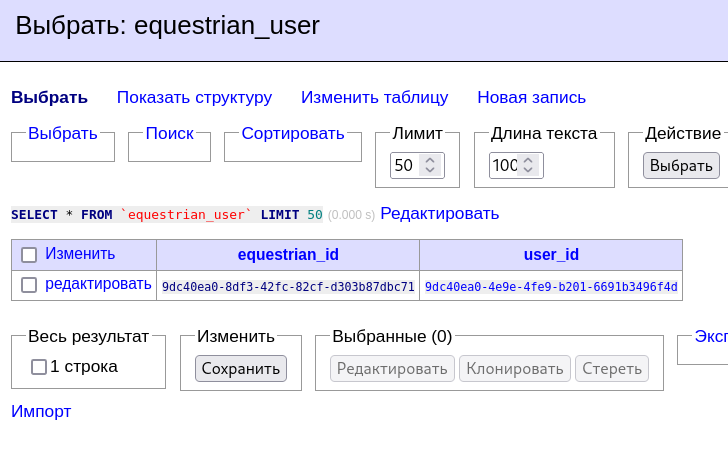Open the Выбрать fieldset link
The height and width of the screenshot is (464, 728).
coord(62,134)
